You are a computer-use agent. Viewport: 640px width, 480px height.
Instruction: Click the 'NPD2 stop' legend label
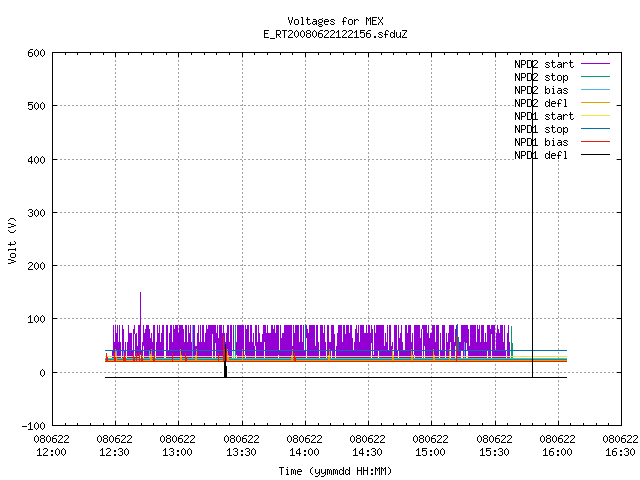coord(541,77)
